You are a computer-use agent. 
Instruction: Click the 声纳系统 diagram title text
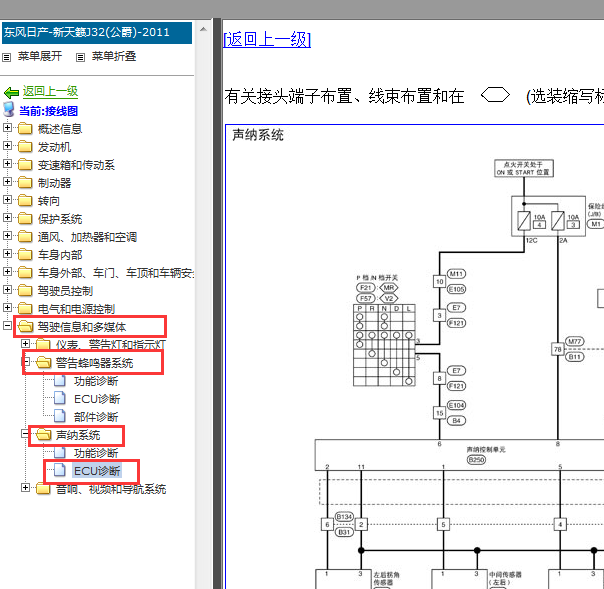coord(258,135)
